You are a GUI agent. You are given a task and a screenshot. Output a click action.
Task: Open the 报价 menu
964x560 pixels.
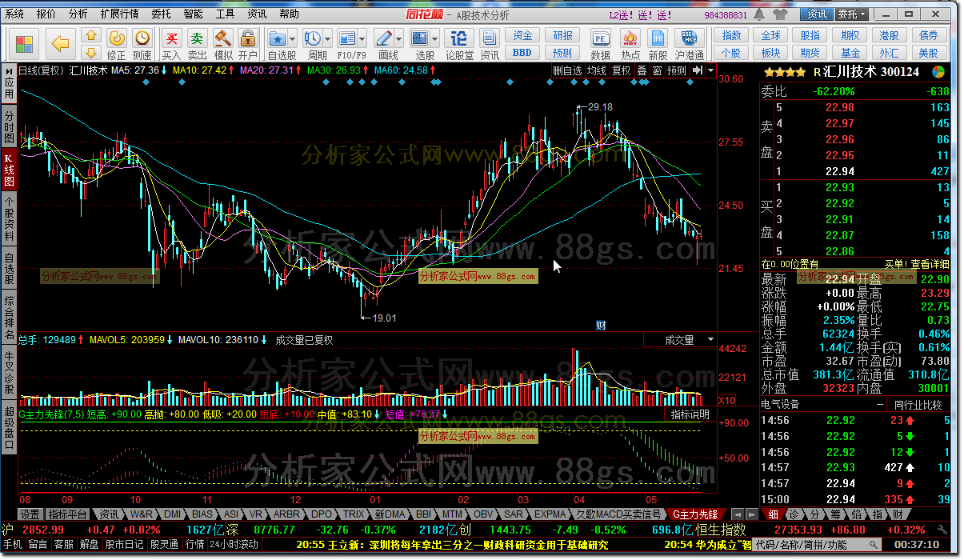tap(46, 14)
